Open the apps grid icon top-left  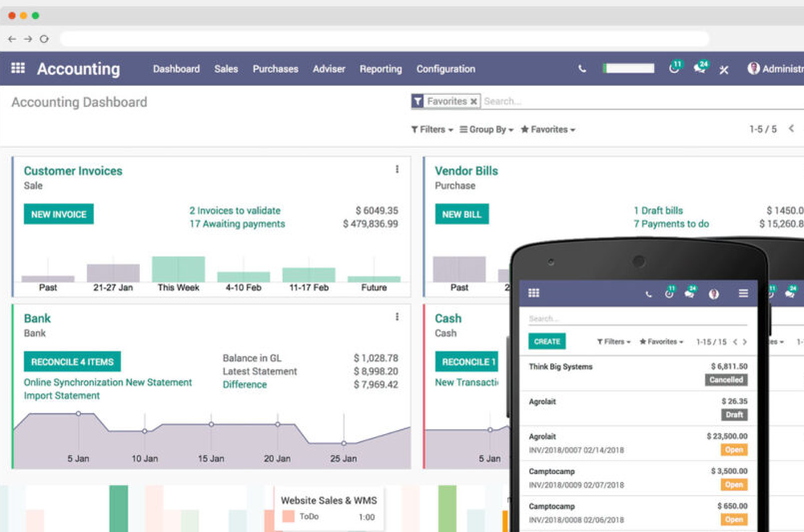(17, 68)
